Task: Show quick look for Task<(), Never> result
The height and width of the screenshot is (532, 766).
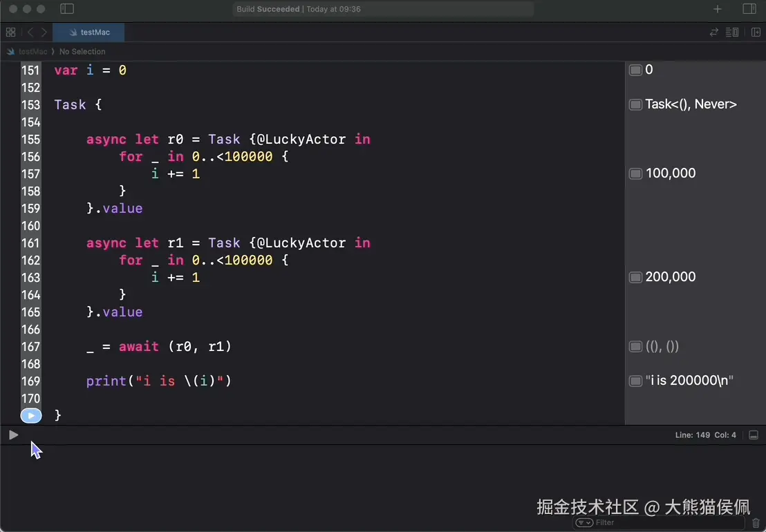Action: (635, 104)
